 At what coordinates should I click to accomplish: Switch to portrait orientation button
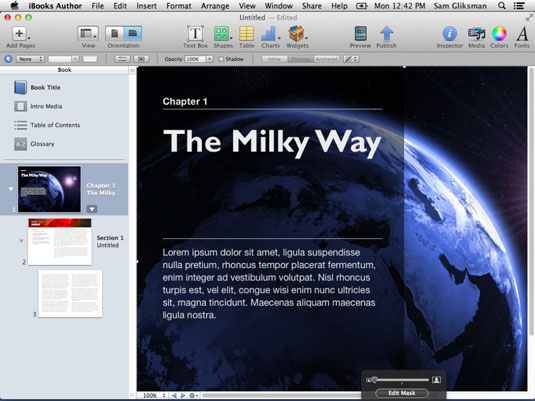click(x=114, y=33)
